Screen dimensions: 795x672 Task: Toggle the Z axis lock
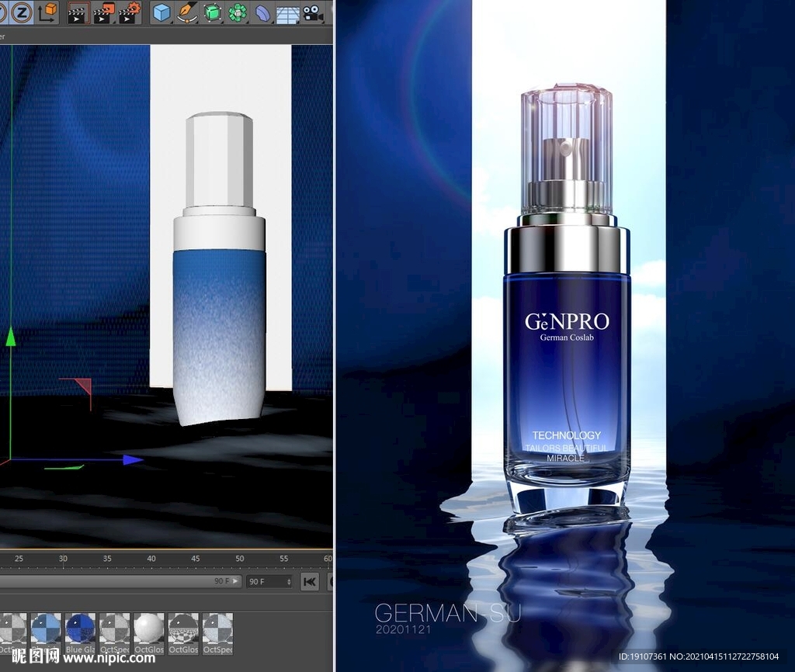click(21, 12)
